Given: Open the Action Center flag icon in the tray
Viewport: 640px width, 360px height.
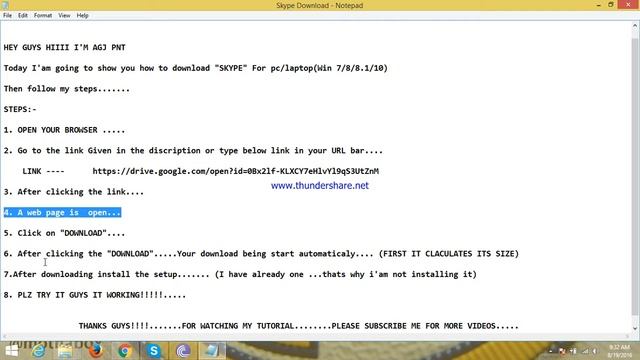Looking at the screenshot, I should point(562,351).
